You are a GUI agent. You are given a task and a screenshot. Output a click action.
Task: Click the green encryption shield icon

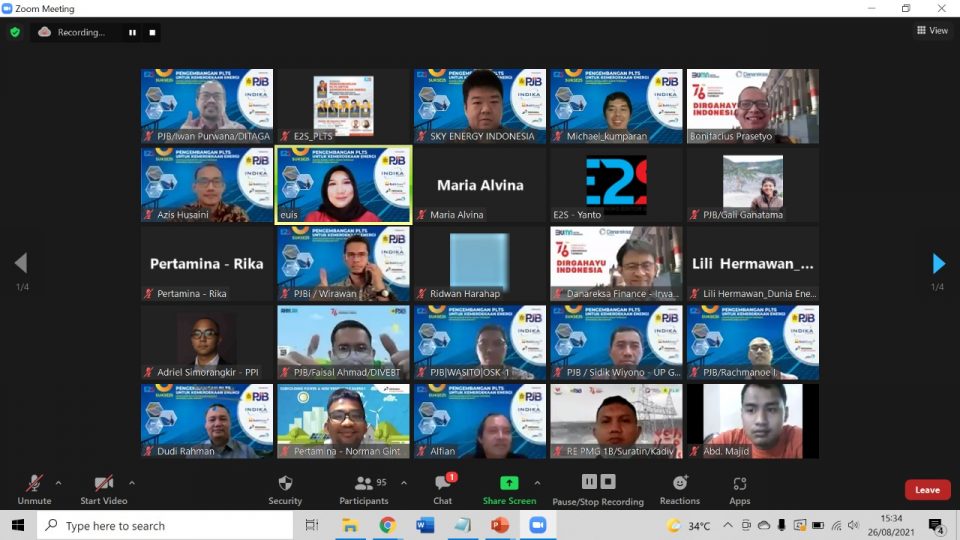click(x=15, y=32)
